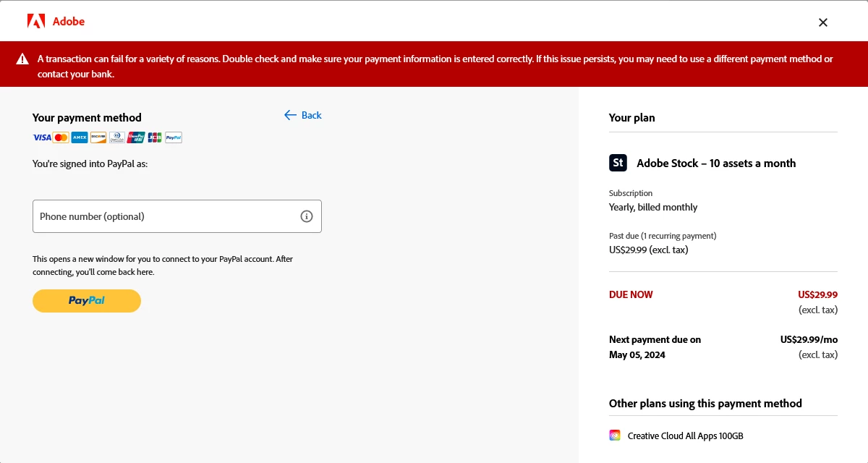
Task: Click 'Other plans using this payment method' heading
Action: [705, 404]
